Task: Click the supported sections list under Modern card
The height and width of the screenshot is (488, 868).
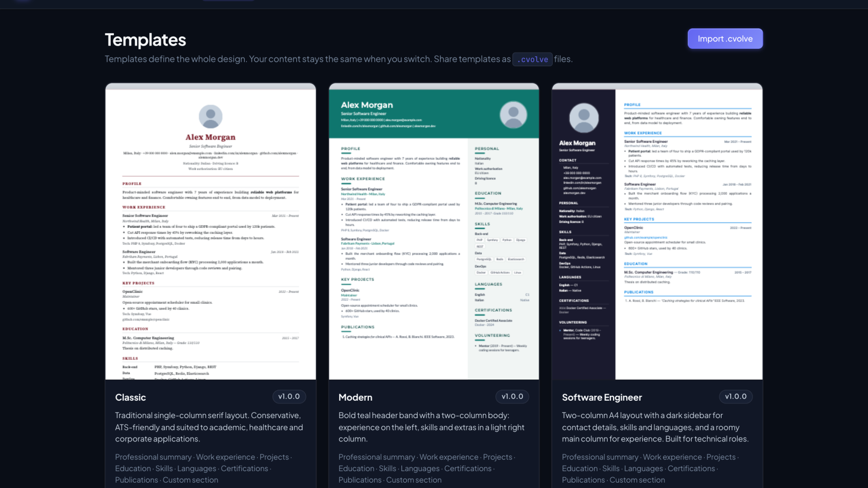Action: [x=427, y=468]
